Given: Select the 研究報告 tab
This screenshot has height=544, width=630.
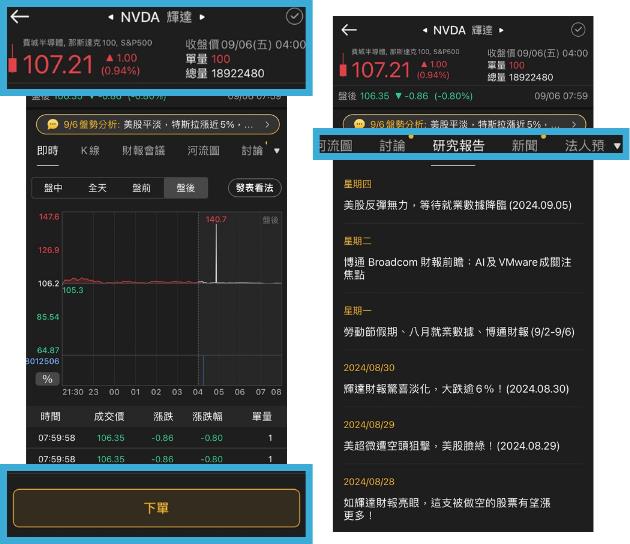Looking at the screenshot, I should tap(458, 145).
